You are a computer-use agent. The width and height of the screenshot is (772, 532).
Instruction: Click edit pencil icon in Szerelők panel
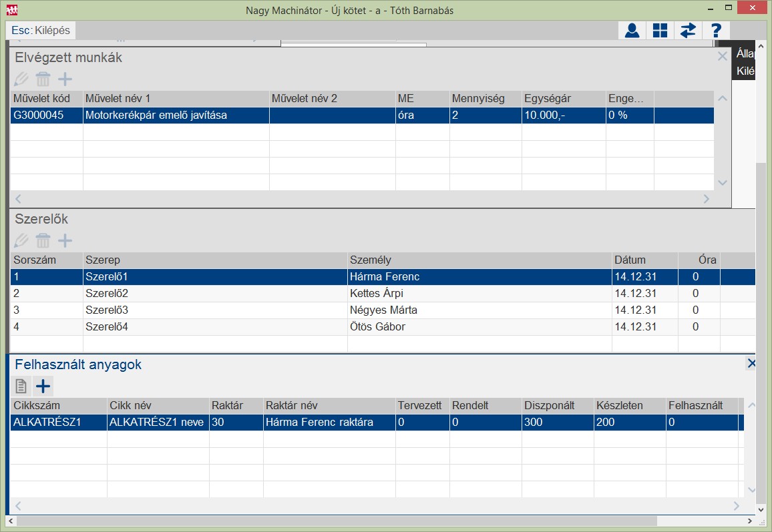21,240
